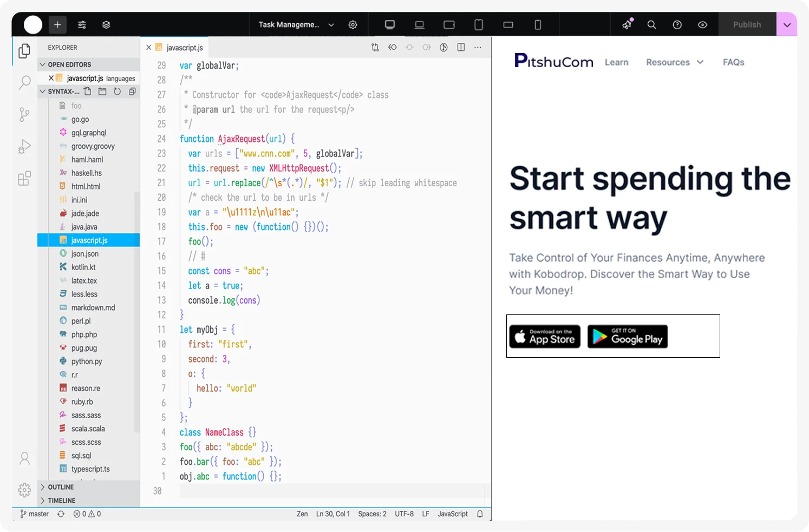809x532 pixels.
Task: Click the open preview circle icon in editor toolbar
Action: (x=443, y=48)
